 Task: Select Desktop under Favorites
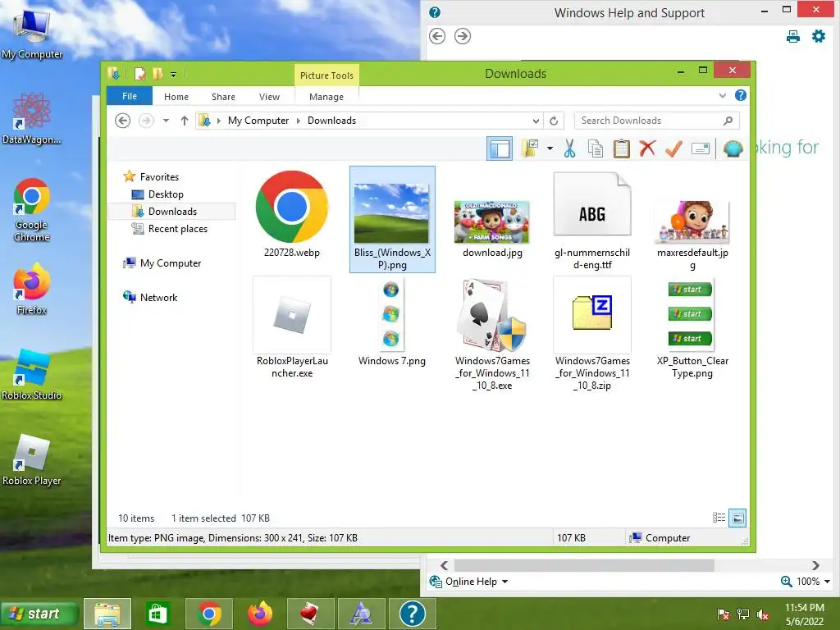point(166,194)
